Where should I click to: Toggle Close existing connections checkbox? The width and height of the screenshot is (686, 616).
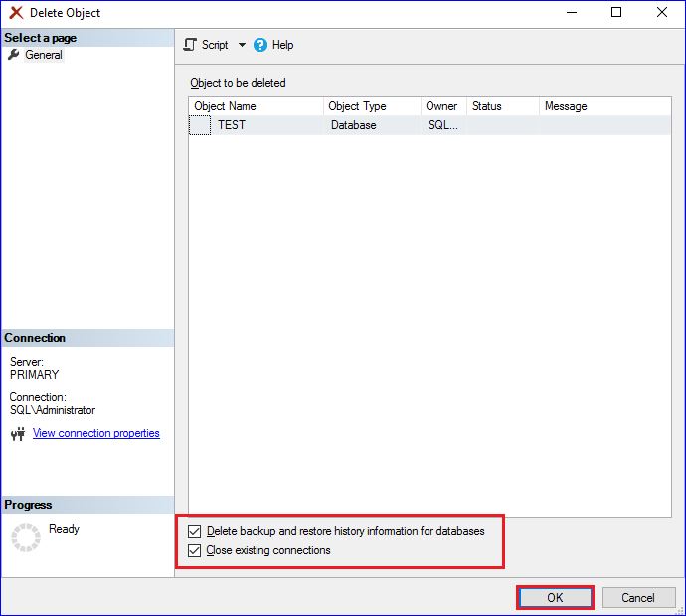[x=195, y=551]
